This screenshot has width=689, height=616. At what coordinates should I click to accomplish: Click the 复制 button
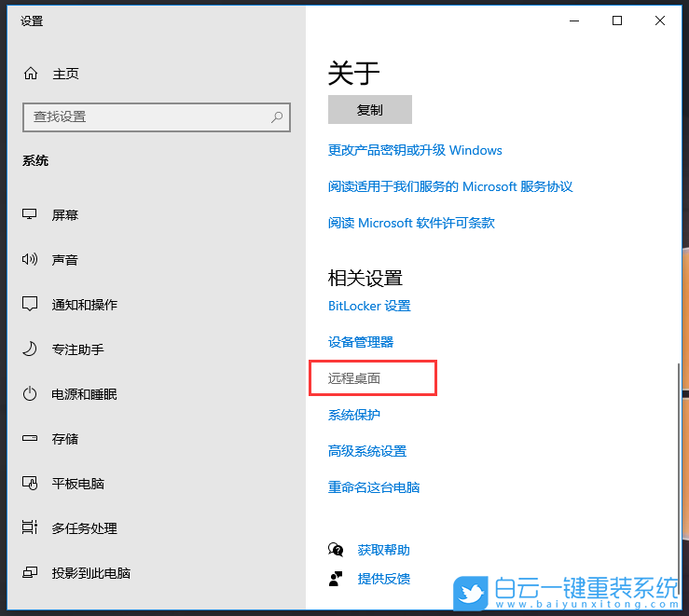click(x=370, y=109)
